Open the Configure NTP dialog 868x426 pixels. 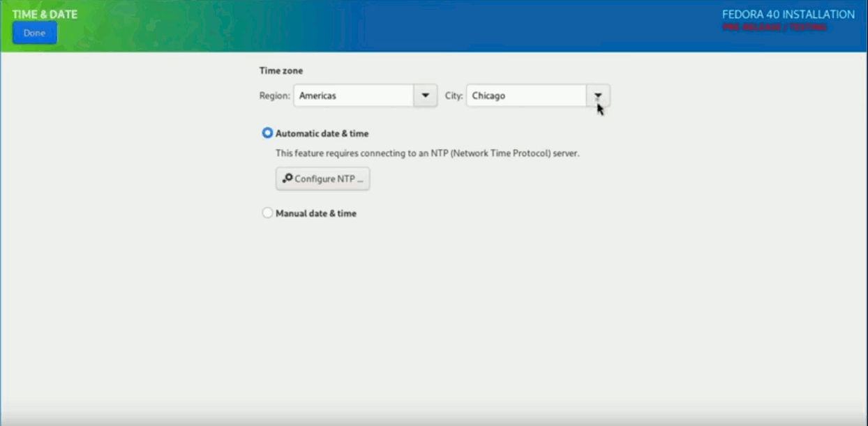coord(322,178)
